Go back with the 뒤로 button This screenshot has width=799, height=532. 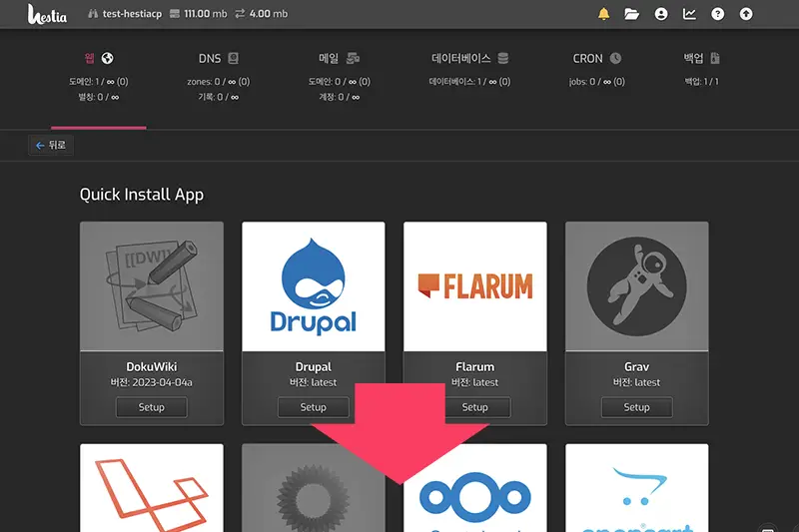pos(51,145)
